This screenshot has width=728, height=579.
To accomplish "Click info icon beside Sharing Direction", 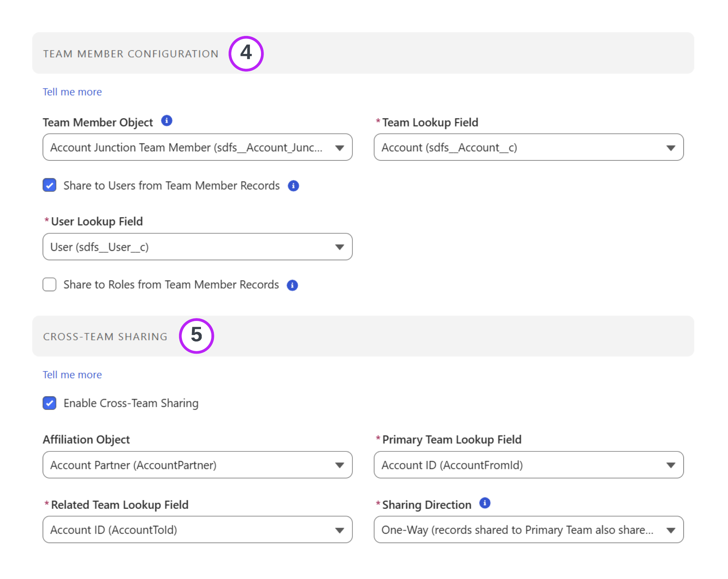I will 485,503.
